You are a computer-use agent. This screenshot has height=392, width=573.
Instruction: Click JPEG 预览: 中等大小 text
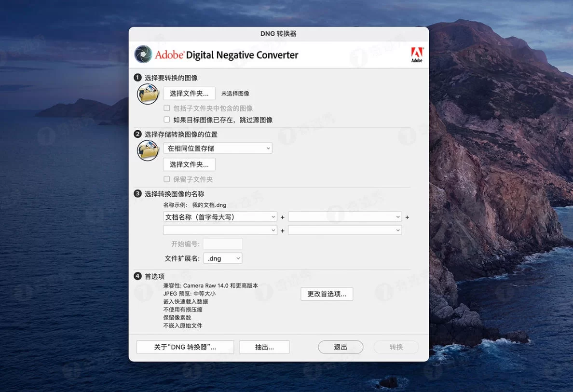click(x=189, y=294)
